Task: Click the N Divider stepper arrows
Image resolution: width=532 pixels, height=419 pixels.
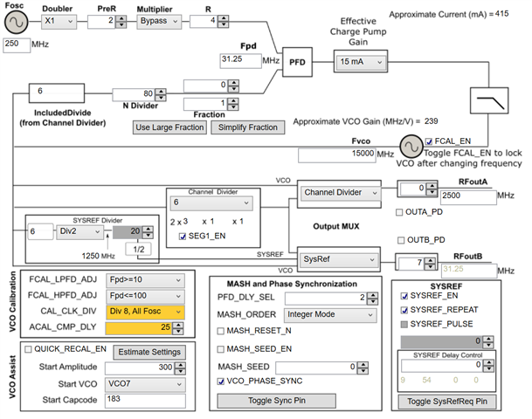Action: tap(161, 94)
